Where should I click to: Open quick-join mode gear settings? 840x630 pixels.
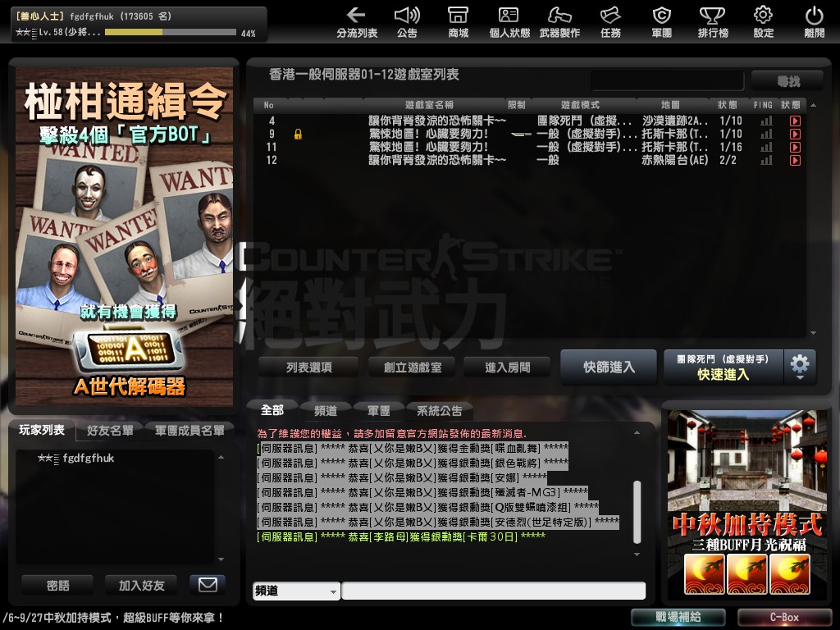coord(800,367)
